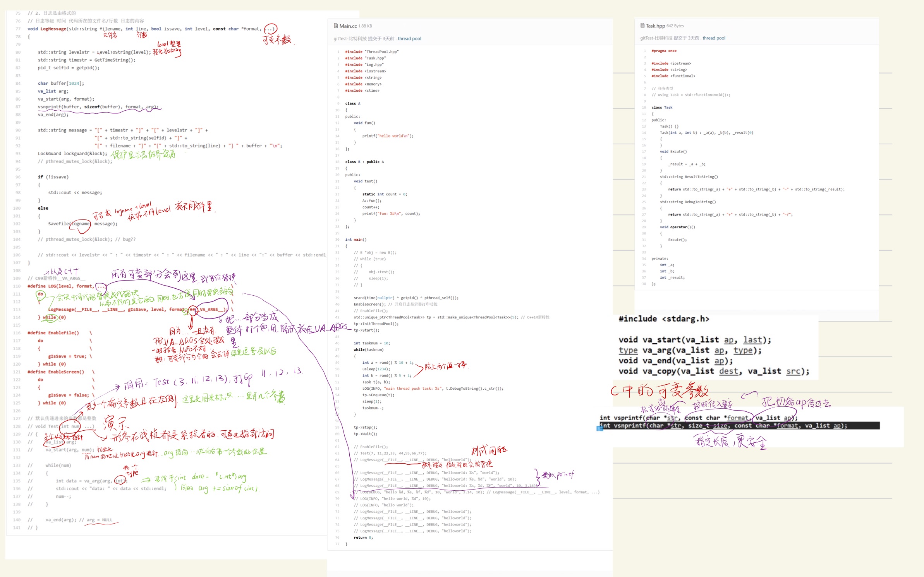
Task: Click underlined 'src' parameter in va_copy
Action: coord(793,371)
